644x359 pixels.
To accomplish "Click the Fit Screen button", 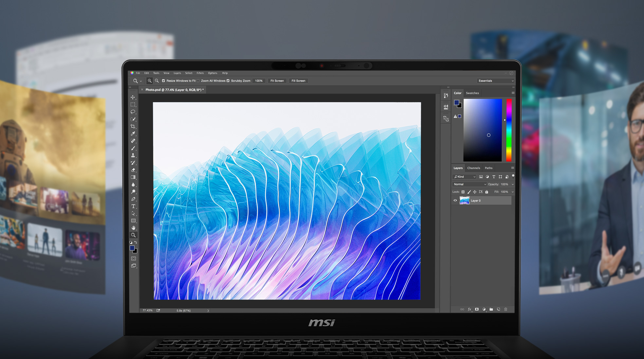I will [x=277, y=81].
